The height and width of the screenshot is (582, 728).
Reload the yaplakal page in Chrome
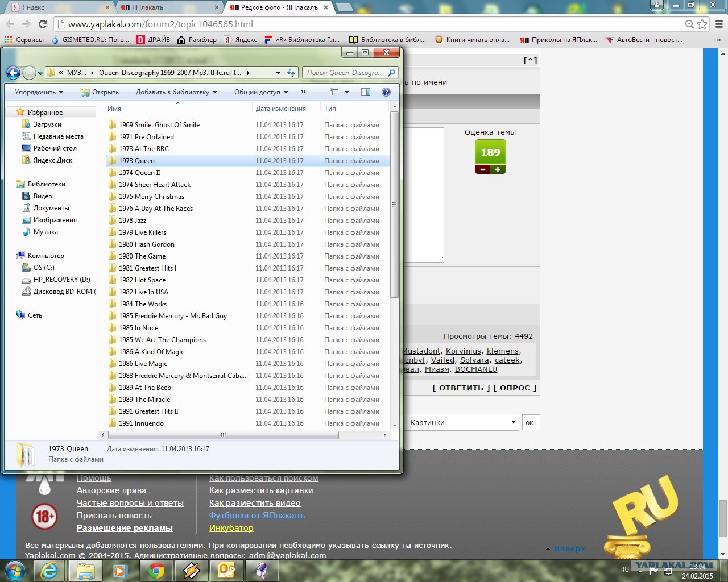pyautogui.click(x=43, y=24)
